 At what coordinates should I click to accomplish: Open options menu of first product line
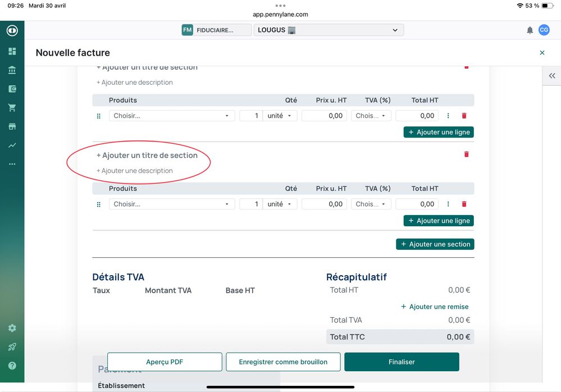[x=448, y=116]
